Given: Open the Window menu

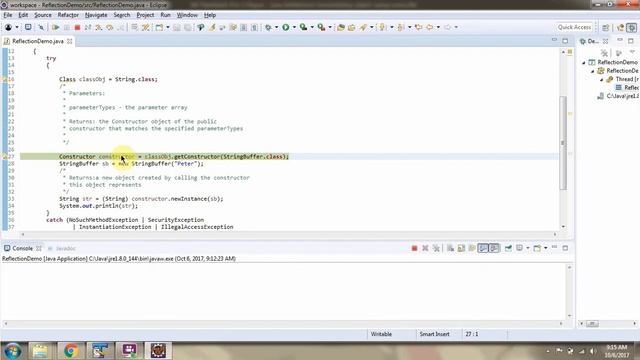Looking at the screenshot, I should click(x=187, y=15).
